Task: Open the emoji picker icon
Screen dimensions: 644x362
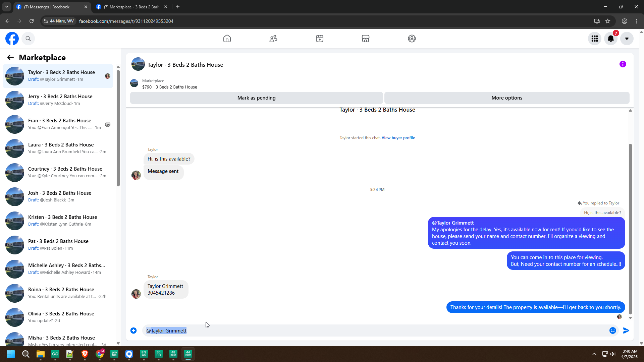Action: click(x=613, y=331)
